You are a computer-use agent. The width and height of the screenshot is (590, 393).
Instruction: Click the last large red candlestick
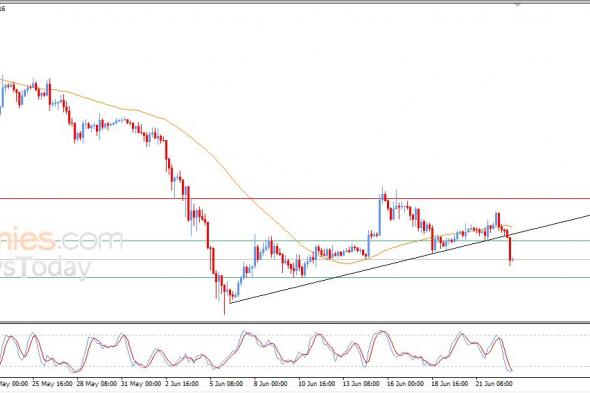(510, 248)
